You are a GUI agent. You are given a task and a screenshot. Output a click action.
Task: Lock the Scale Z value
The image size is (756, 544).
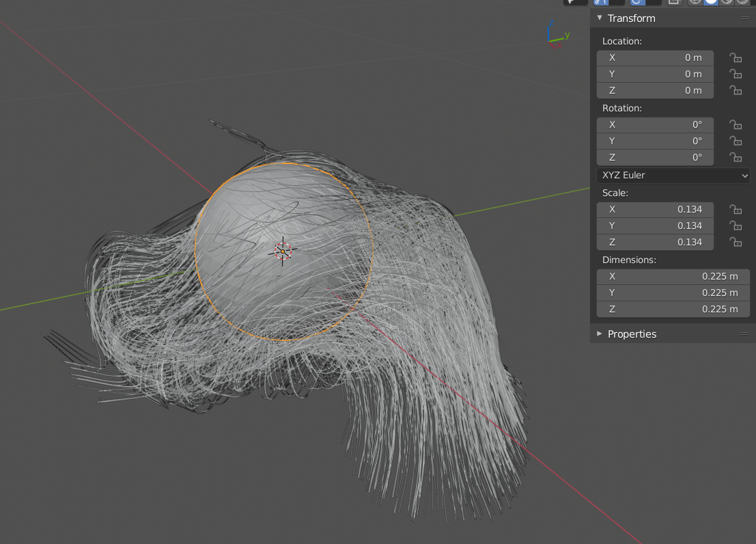(x=736, y=242)
